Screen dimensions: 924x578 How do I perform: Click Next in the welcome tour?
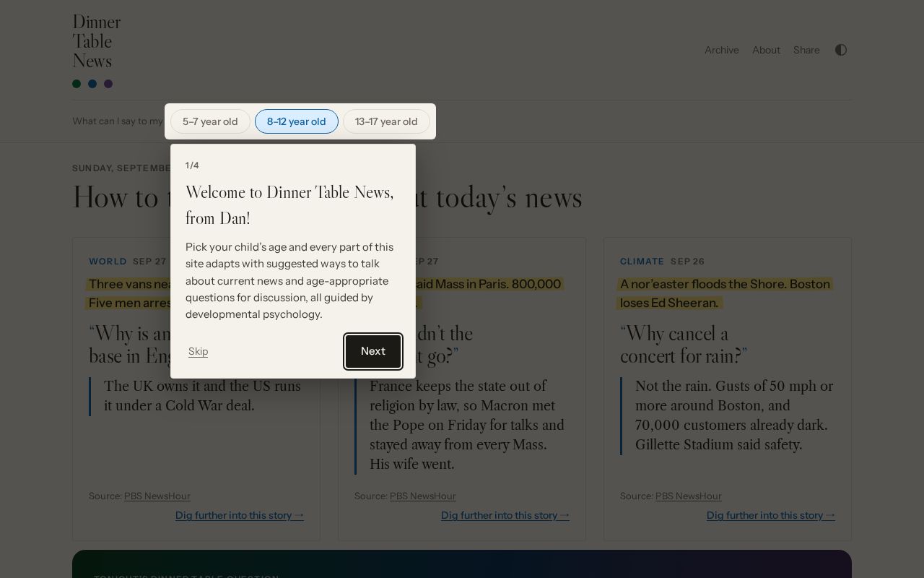pyautogui.click(x=373, y=351)
